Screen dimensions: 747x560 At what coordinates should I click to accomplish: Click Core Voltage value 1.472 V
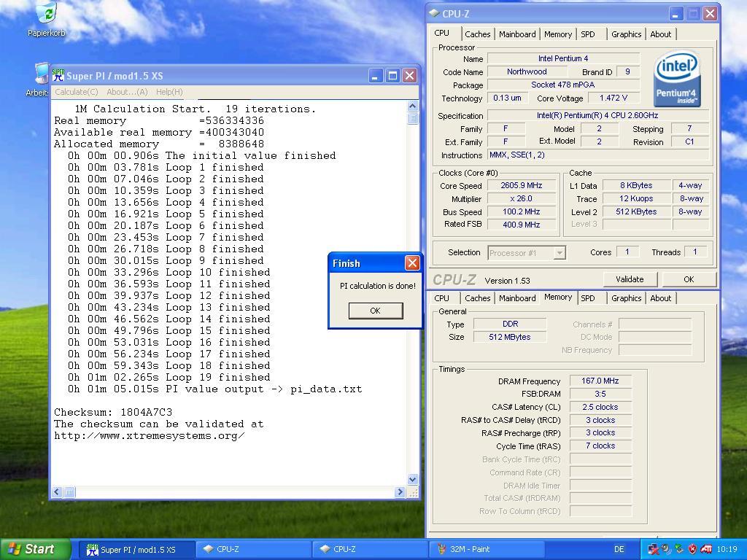tap(613, 98)
